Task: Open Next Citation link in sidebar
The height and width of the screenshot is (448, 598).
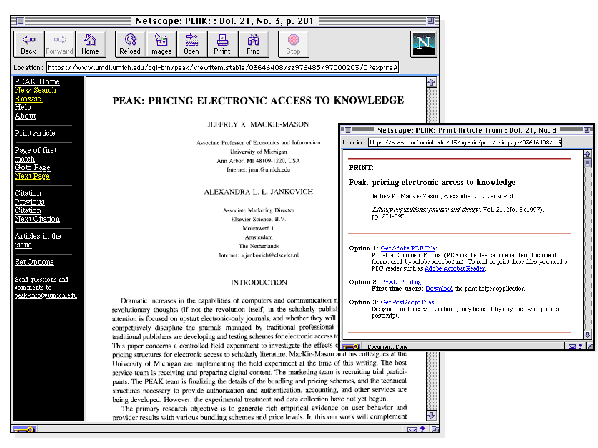Action: 37,219
